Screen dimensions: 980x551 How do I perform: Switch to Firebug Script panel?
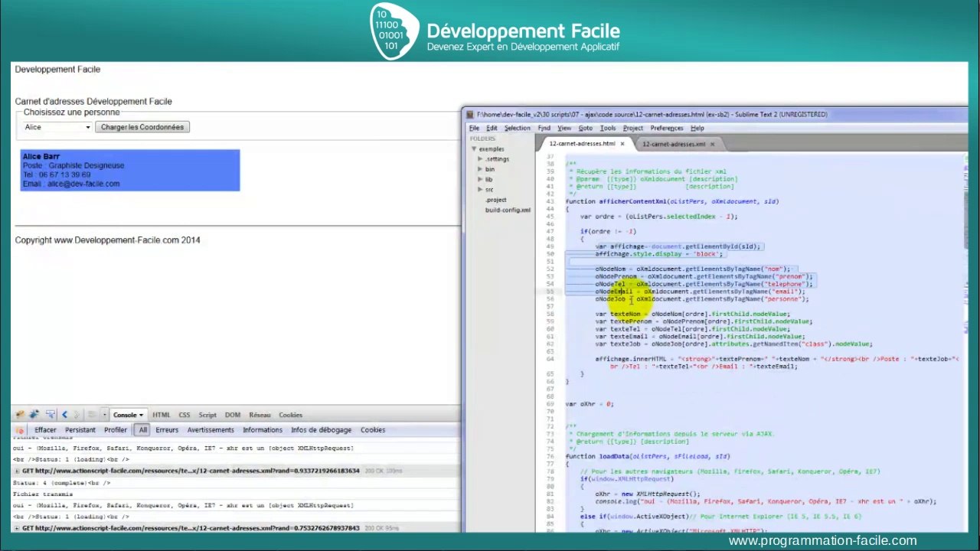207,415
